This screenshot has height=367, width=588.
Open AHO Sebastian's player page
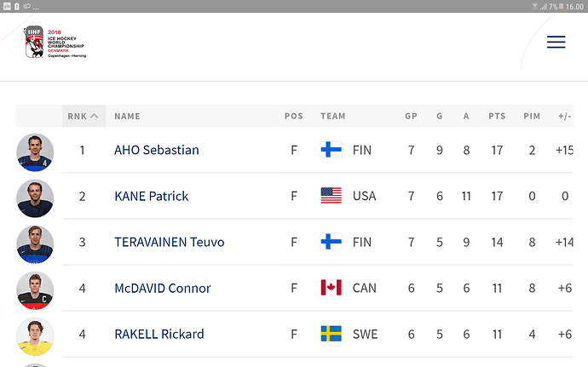click(x=156, y=150)
